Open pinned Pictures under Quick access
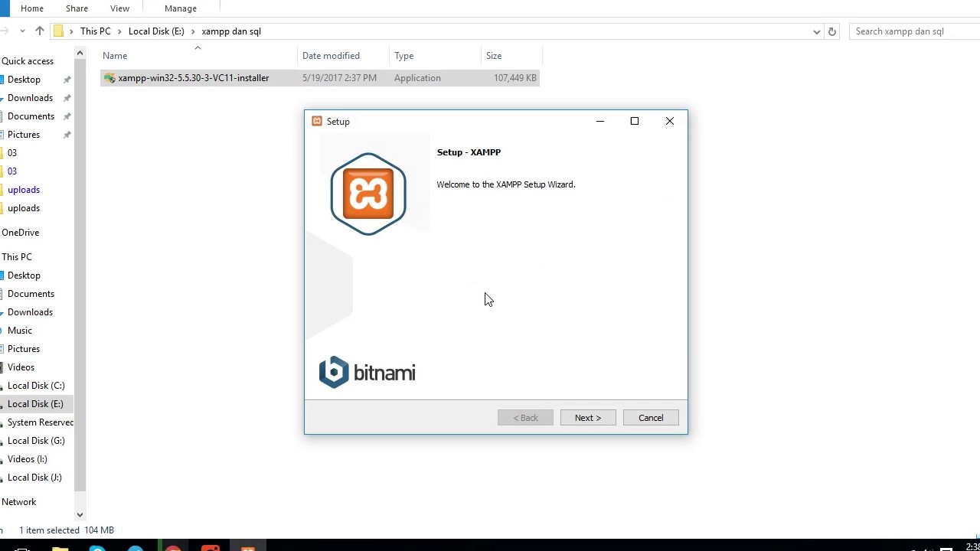The height and width of the screenshot is (551, 980). (24, 135)
